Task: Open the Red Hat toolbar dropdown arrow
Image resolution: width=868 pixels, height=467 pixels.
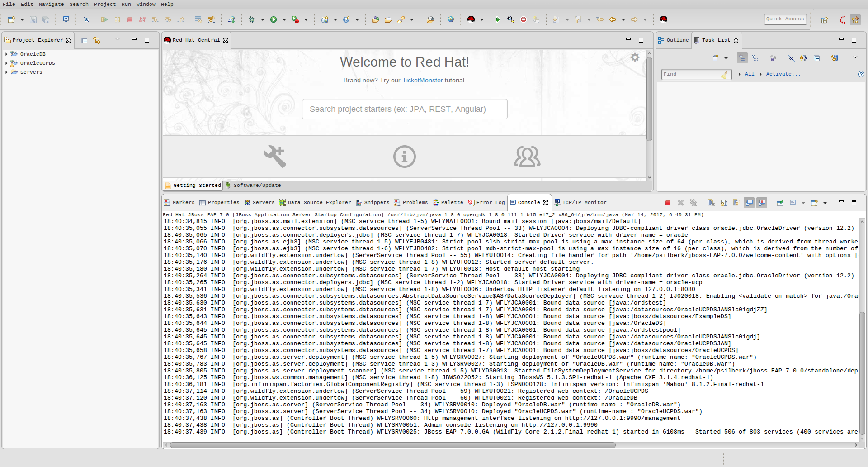Action: tap(482, 19)
